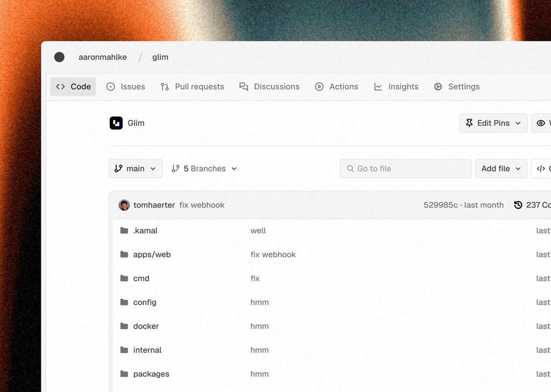
Task: Open the fix commit message for cmd
Action: (x=255, y=278)
